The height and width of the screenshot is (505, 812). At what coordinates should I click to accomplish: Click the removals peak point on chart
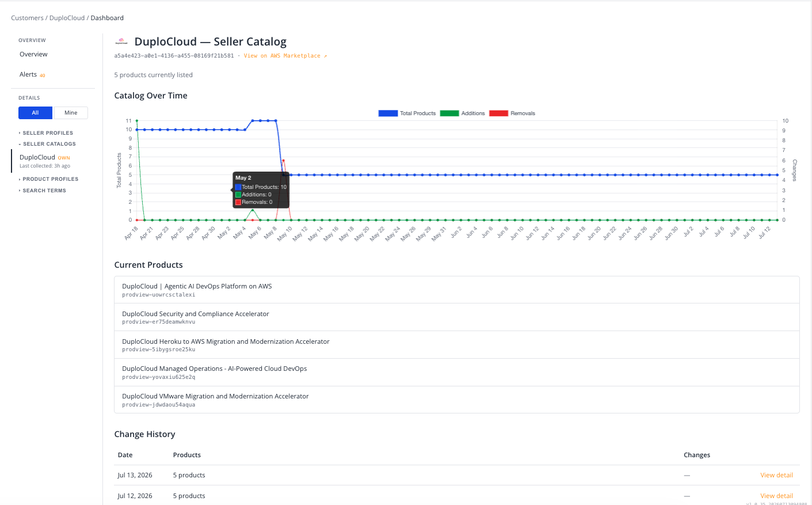coord(283,161)
